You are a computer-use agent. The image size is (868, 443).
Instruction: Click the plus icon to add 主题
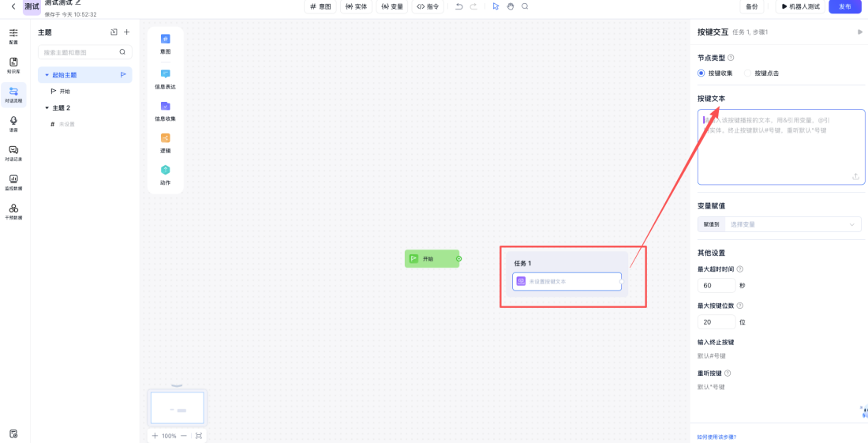click(x=126, y=32)
